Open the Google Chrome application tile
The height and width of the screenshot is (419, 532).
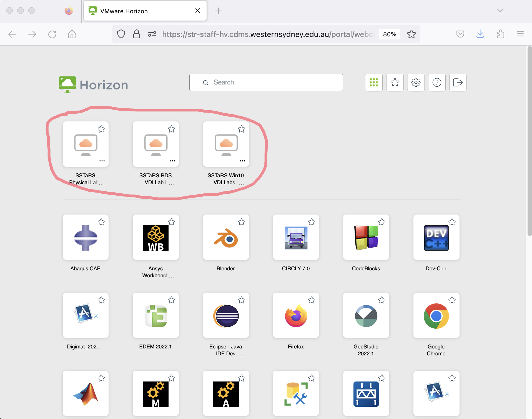coord(436,315)
